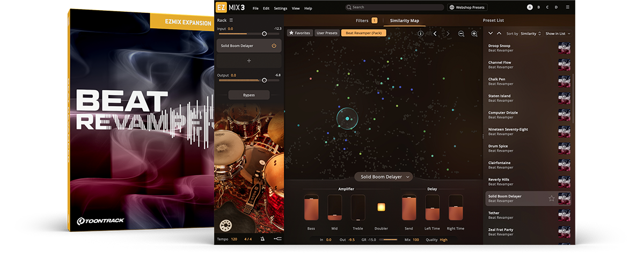Click the EZ logo icon
This screenshot has height=262, width=644.
pos(220,8)
